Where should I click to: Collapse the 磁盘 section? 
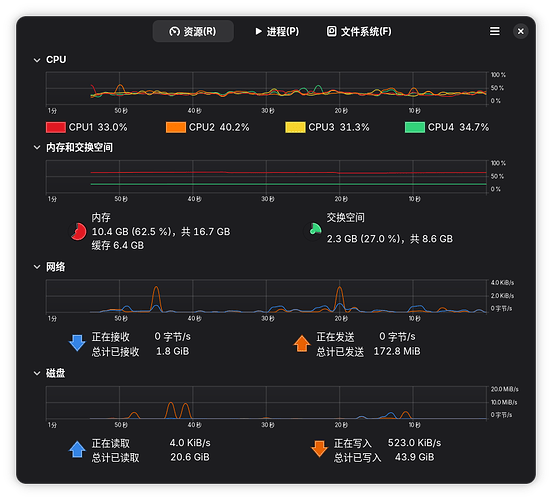[37, 373]
